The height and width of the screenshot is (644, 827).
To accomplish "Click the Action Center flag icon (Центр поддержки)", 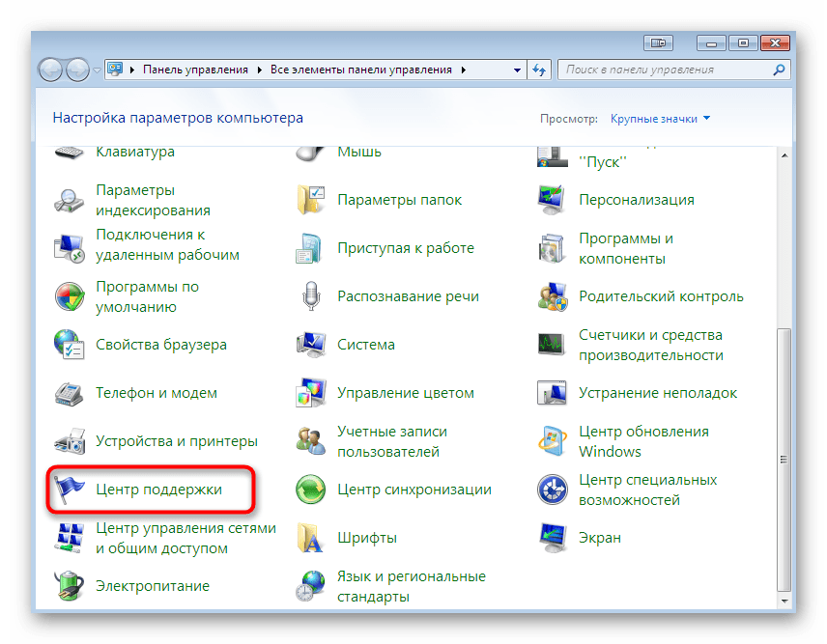I will (x=70, y=490).
